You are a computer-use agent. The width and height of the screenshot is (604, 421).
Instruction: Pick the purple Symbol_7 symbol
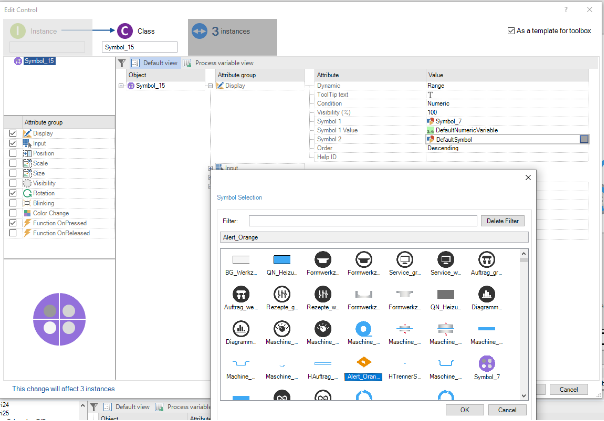pyautogui.click(x=487, y=368)
